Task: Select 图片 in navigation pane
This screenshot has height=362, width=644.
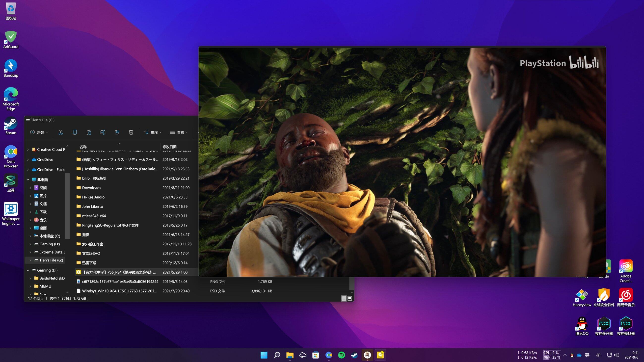Action: pos(43,196)
